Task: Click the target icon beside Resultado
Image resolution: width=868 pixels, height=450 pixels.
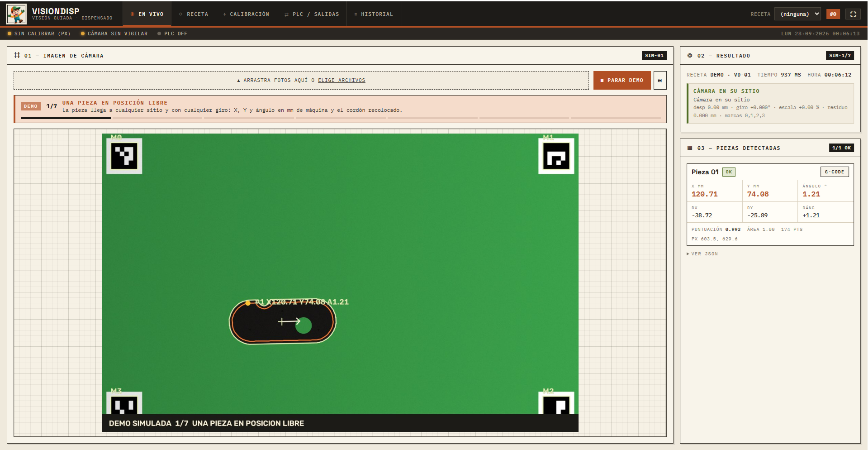Action: tap(690, 56)
